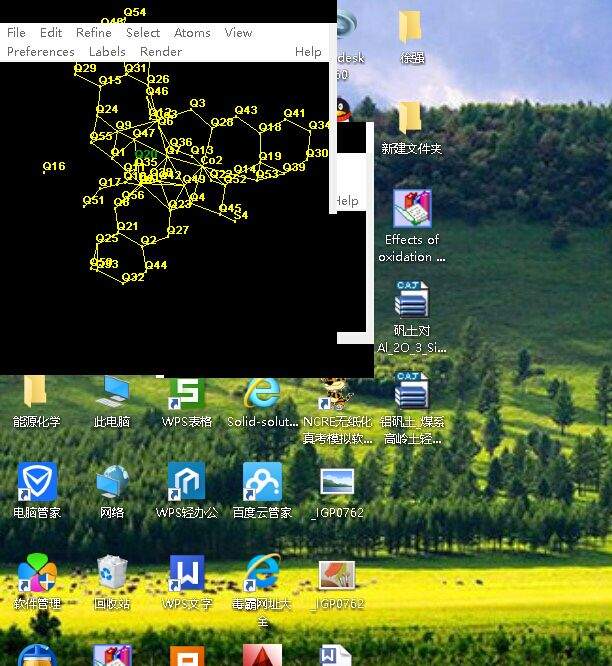The width and height of the screenshot is (612, 666).
Task: Open the Refine menu
Action: pyautogui.click(x=94, y=33)
